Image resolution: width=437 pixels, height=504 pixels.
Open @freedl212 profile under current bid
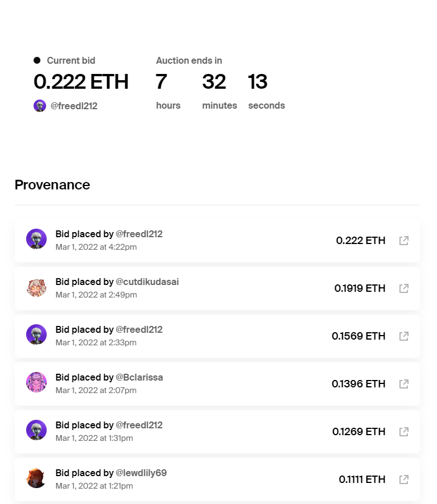point(74,106)
